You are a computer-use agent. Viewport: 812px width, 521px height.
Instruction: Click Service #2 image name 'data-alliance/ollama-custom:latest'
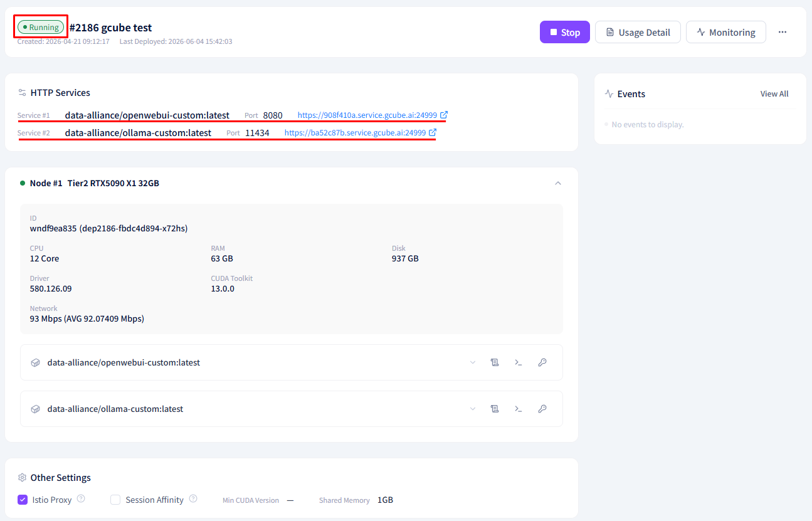coord(138,133)
